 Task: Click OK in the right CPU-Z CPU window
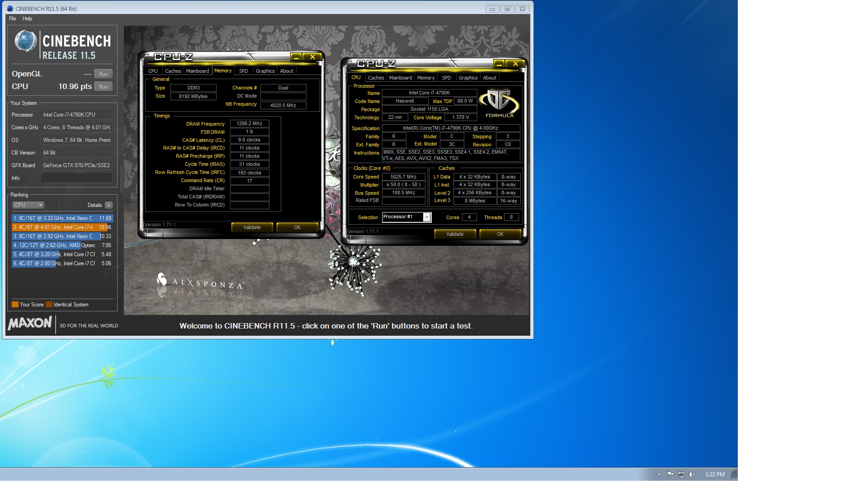(500, 234)
